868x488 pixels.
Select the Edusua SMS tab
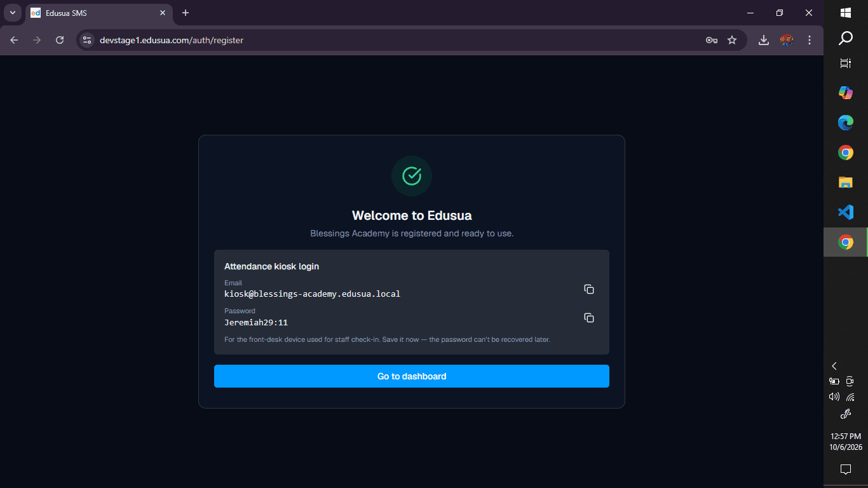pyautogui.click(x=98, y=13)
